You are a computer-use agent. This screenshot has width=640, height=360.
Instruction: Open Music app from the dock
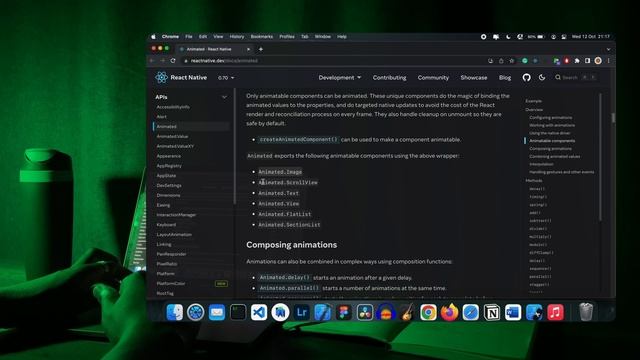tap(555, 313)
